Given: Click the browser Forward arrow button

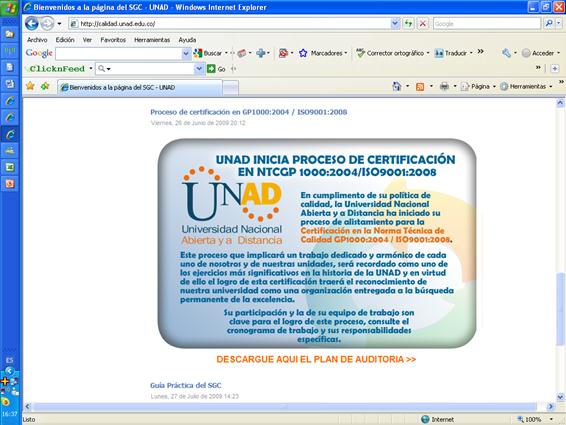Looking at the screenshot, I should click(x=47, y=24).
